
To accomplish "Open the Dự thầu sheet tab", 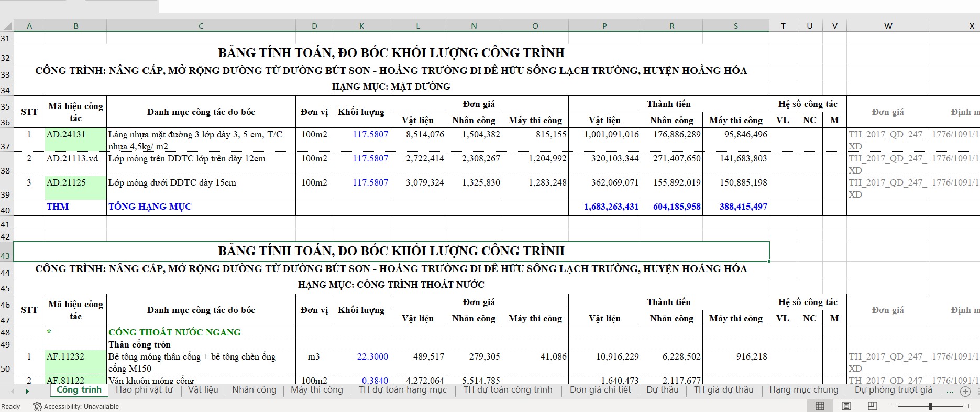I will coord(663,389).
